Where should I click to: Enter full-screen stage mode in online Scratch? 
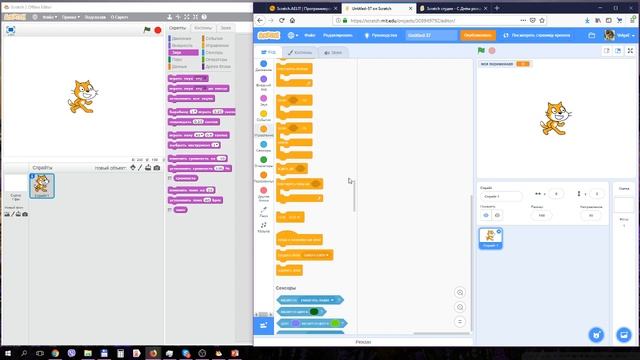pos(630,51)
